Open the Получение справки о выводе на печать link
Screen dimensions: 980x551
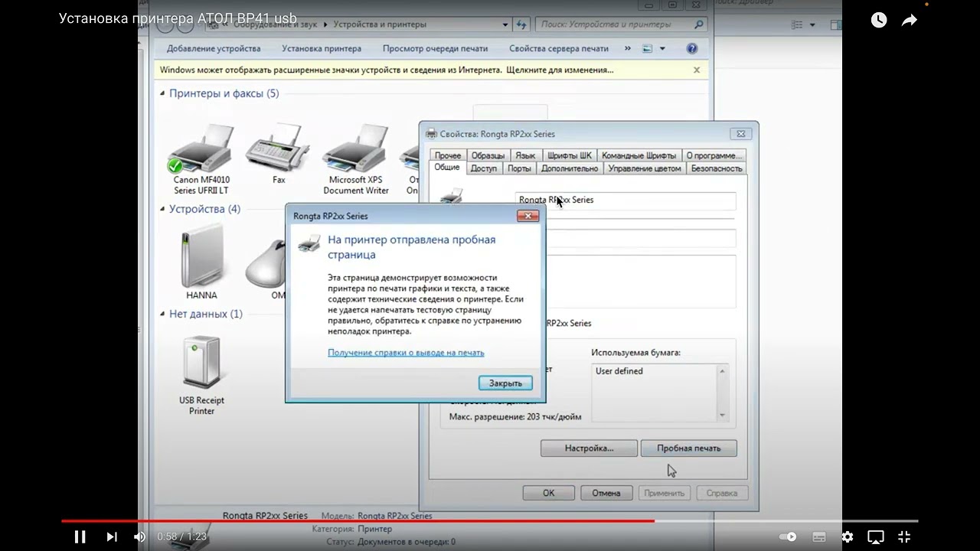(x=406, y=353)
